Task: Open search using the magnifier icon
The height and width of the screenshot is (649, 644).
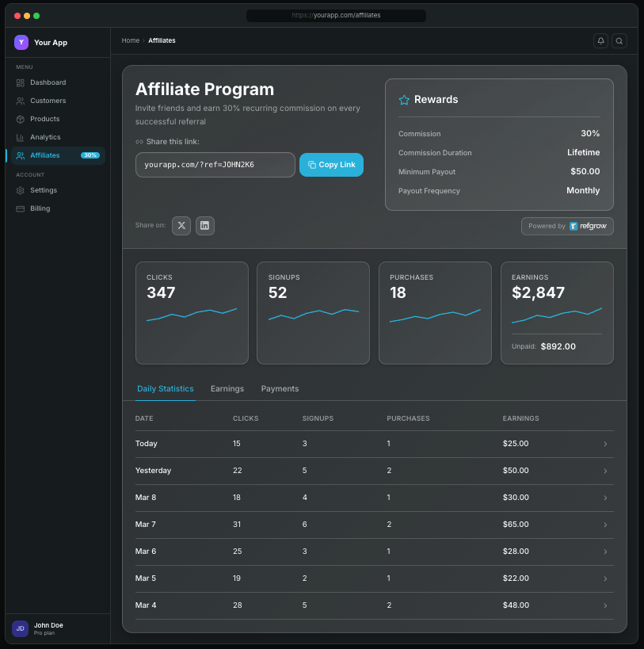Action: pyautogui.click(x=619, y=40)
